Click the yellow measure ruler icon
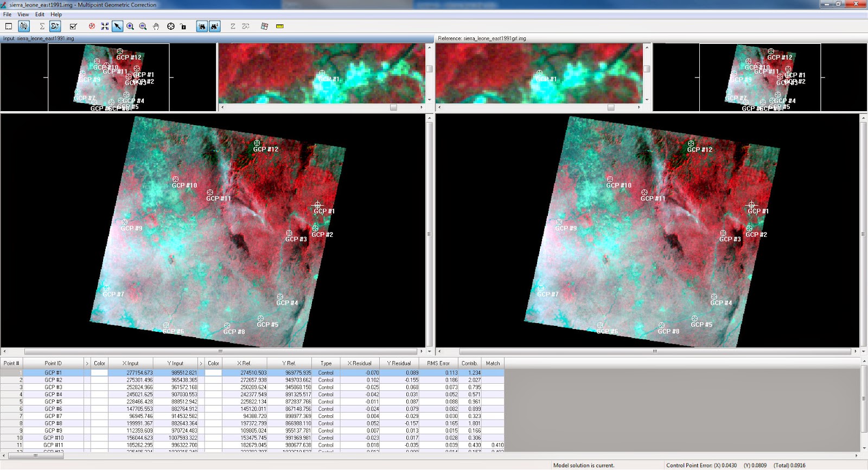 click(280, 26)
